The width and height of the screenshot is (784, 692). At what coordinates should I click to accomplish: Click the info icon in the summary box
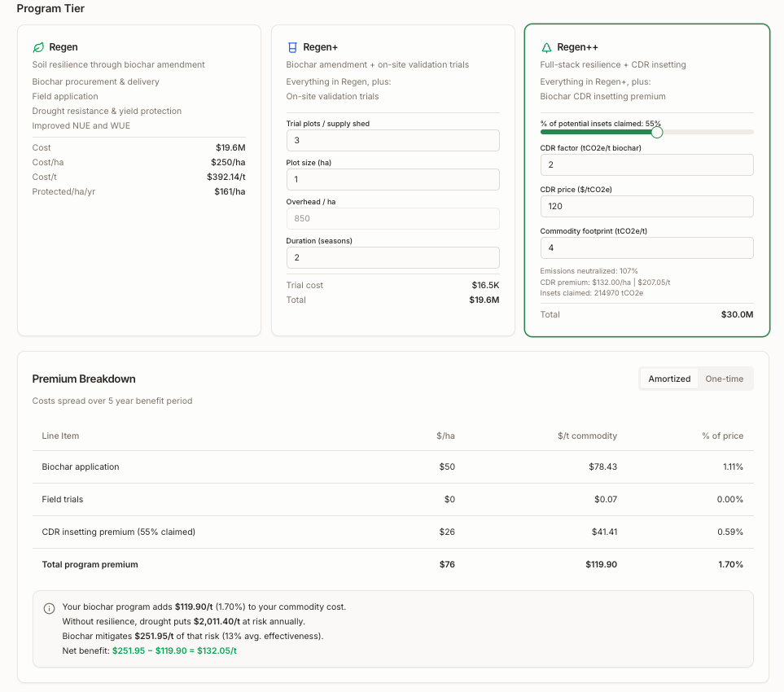coord(49,608)
